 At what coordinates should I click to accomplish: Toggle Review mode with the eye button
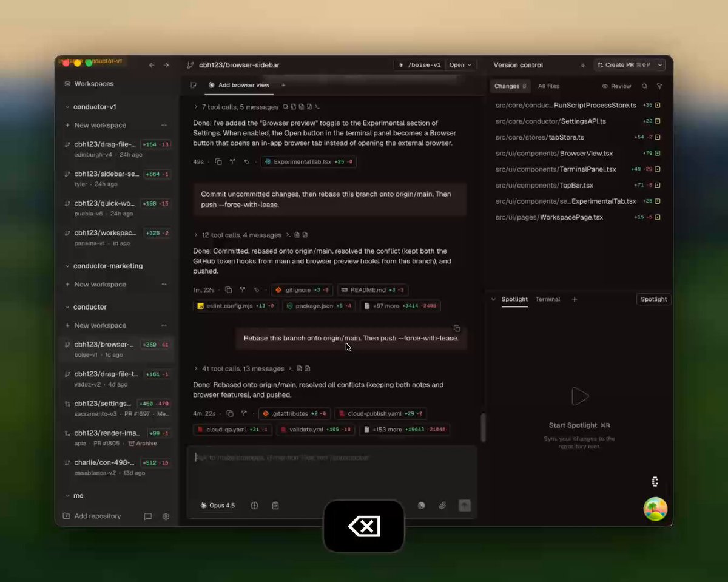(616, 86)
